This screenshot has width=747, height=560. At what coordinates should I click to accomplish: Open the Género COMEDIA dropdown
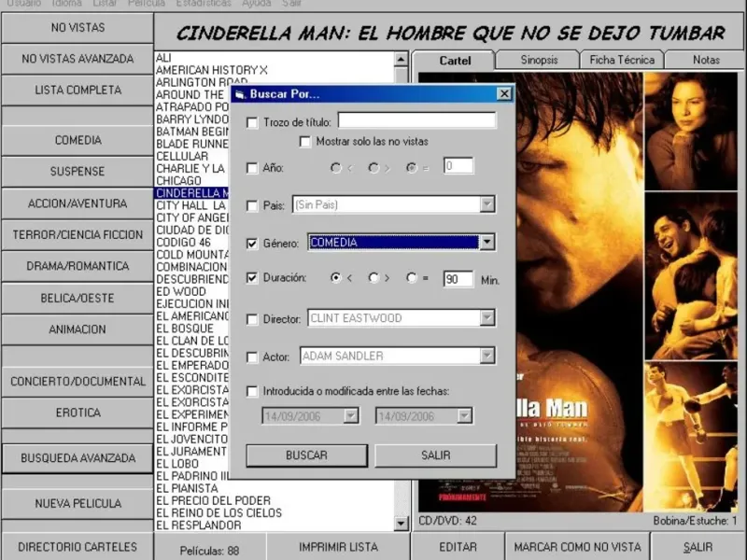[486, 242]
